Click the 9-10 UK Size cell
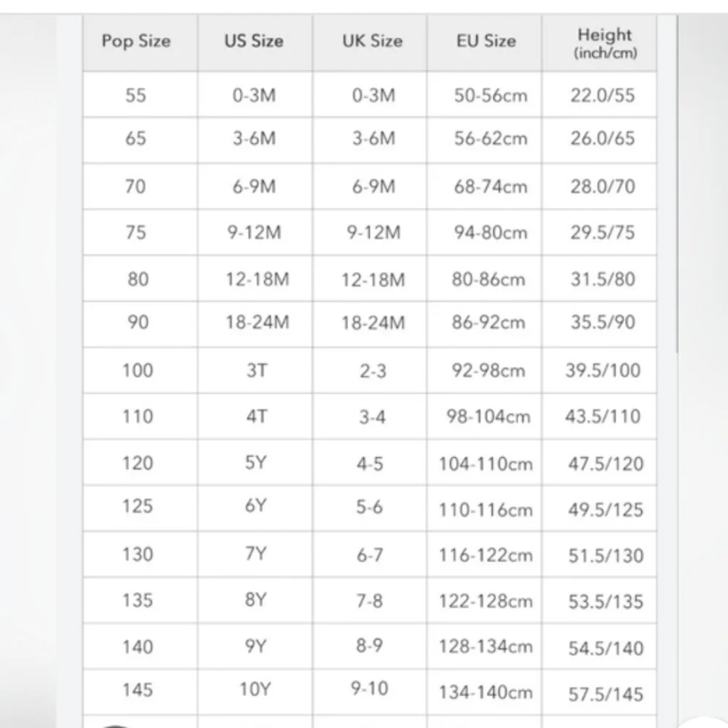Image resolution: width=728 pixels, height=728 pixels. click(x=370, y=689)
